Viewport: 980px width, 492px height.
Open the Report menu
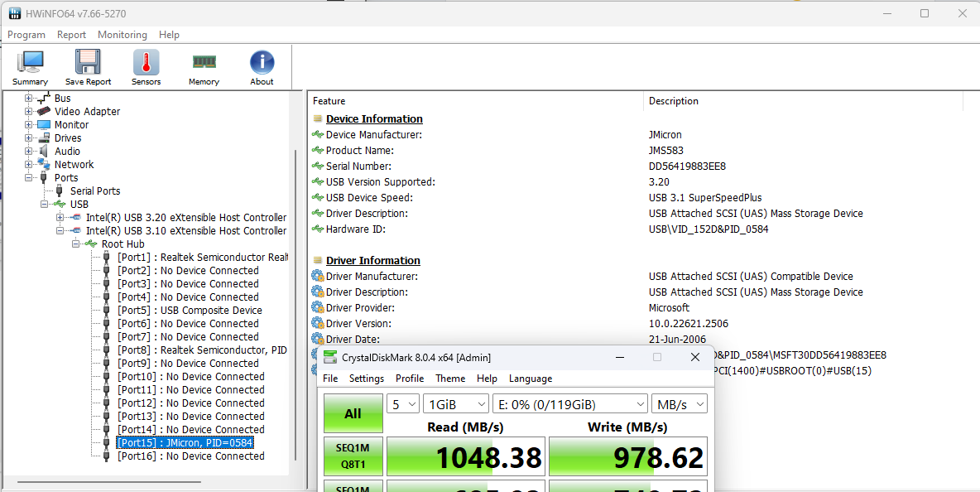point(71,35)
